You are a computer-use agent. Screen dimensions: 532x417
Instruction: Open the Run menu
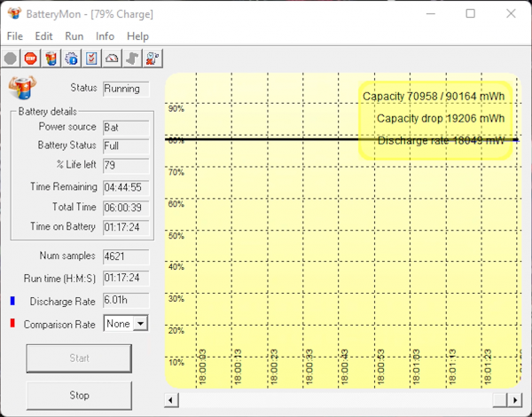click(x=74, y=36)
